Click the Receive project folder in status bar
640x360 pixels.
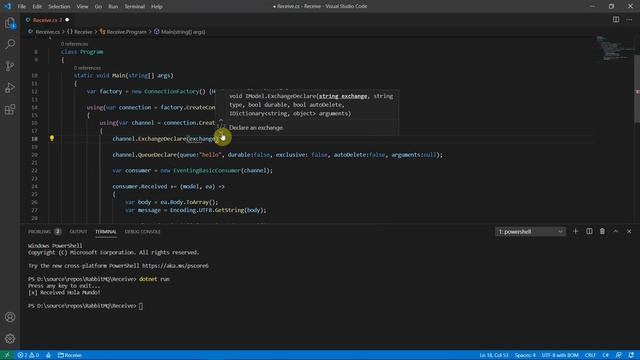(x=70, y=355)
